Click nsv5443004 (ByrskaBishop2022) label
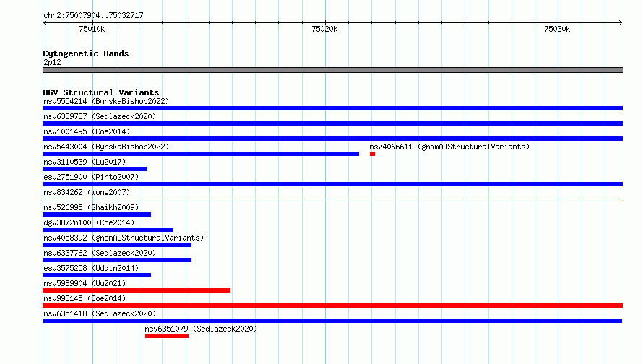The image size is (643, 364). [106, 147]
